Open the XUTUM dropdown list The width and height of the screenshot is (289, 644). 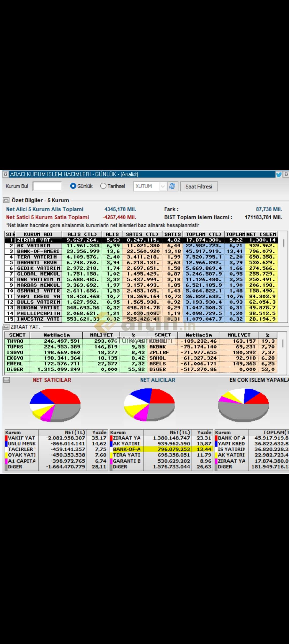tap(163, 186)
